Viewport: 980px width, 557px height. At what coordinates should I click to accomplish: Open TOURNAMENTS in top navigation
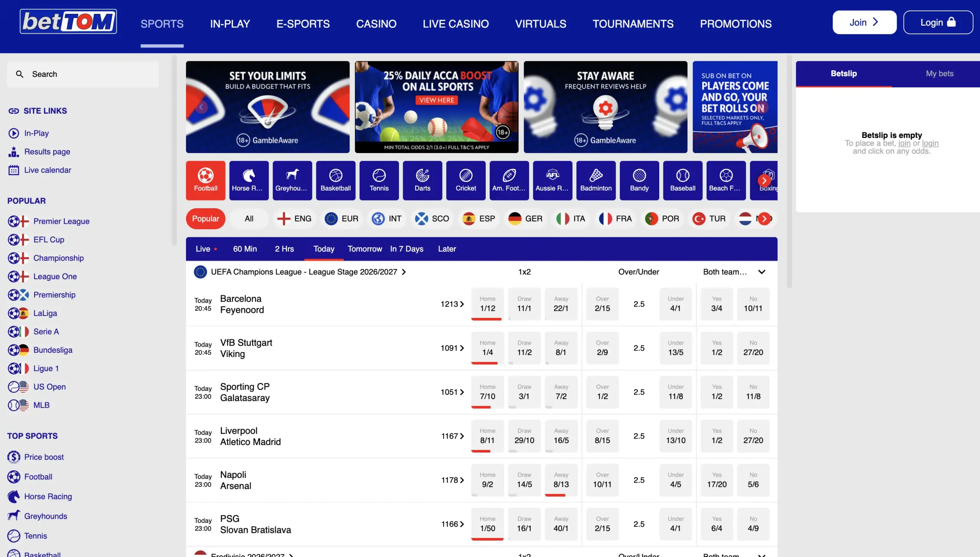633,24
